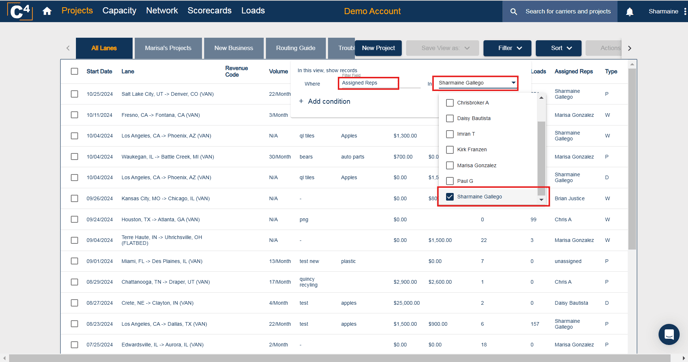The height and width of the screenshot is (362, 688).
Task: Switch to the New Business tab
Action: (234, 48)
